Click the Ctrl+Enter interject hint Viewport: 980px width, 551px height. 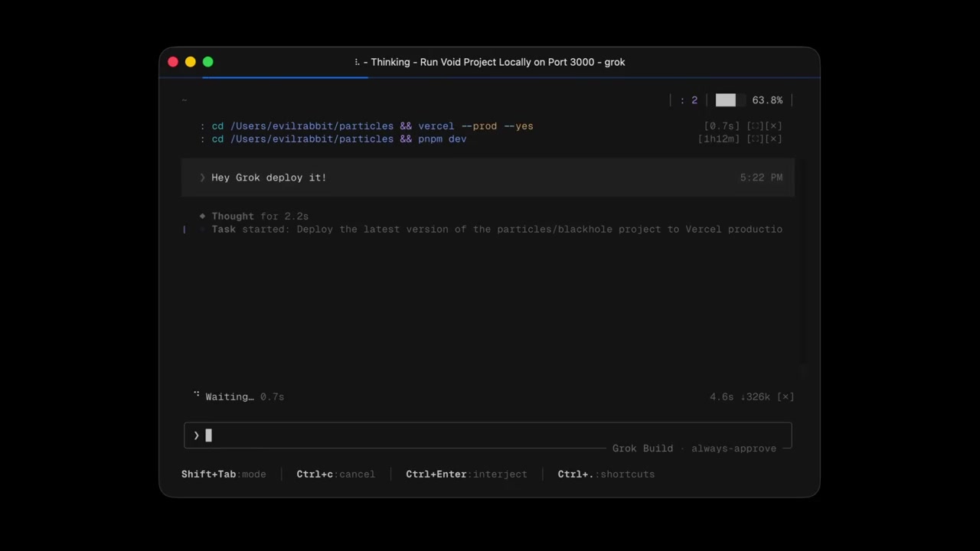coord(466,474)
